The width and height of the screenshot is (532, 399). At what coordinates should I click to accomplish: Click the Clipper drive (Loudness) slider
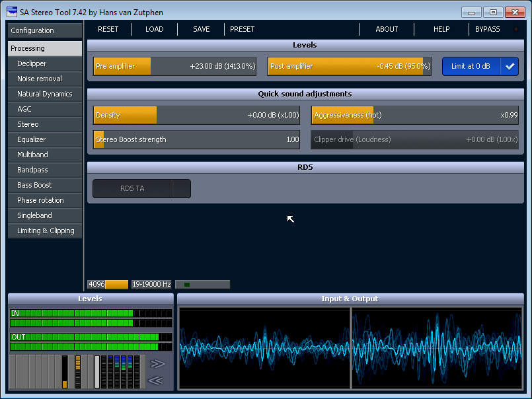414,139
